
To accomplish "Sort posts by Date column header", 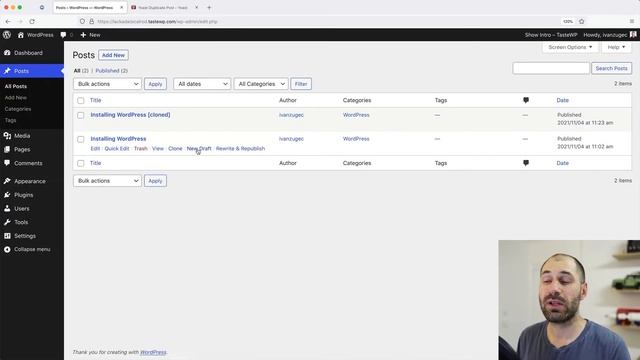I will pos(562,100).
